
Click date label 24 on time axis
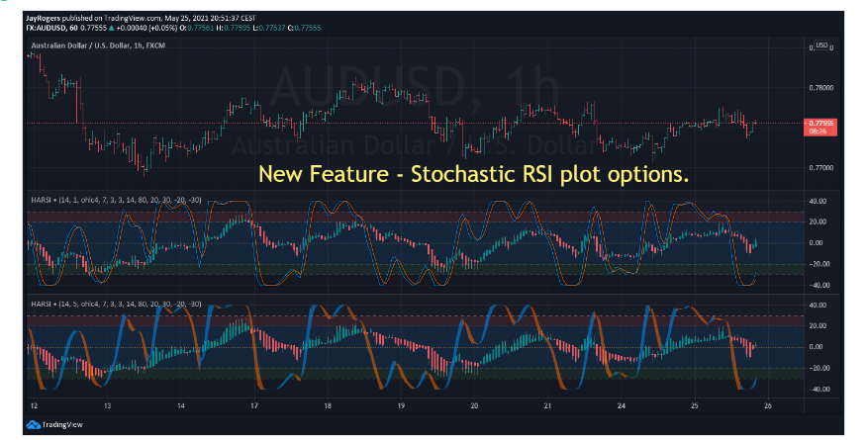coord(622,406)
